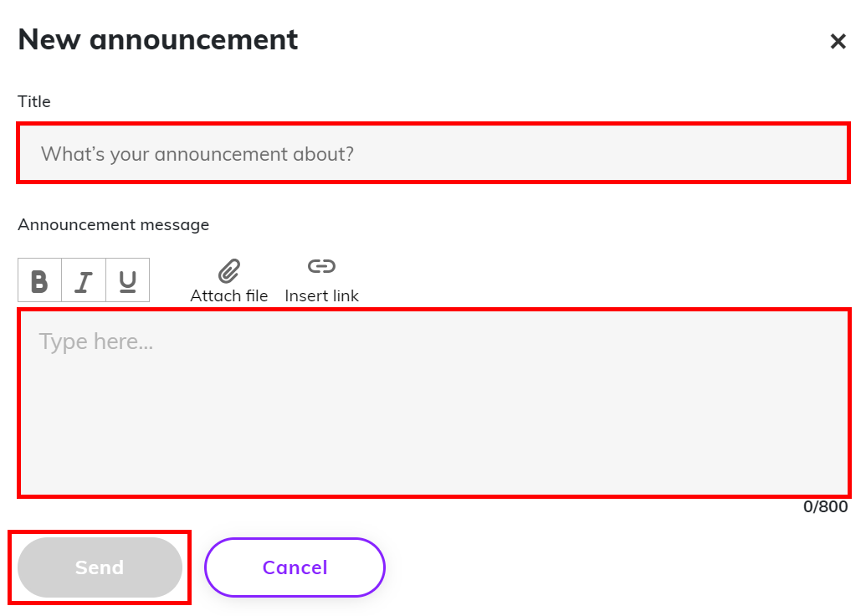Click the 'Attach file' text label

pyautogui.click(x=229, y=295)
